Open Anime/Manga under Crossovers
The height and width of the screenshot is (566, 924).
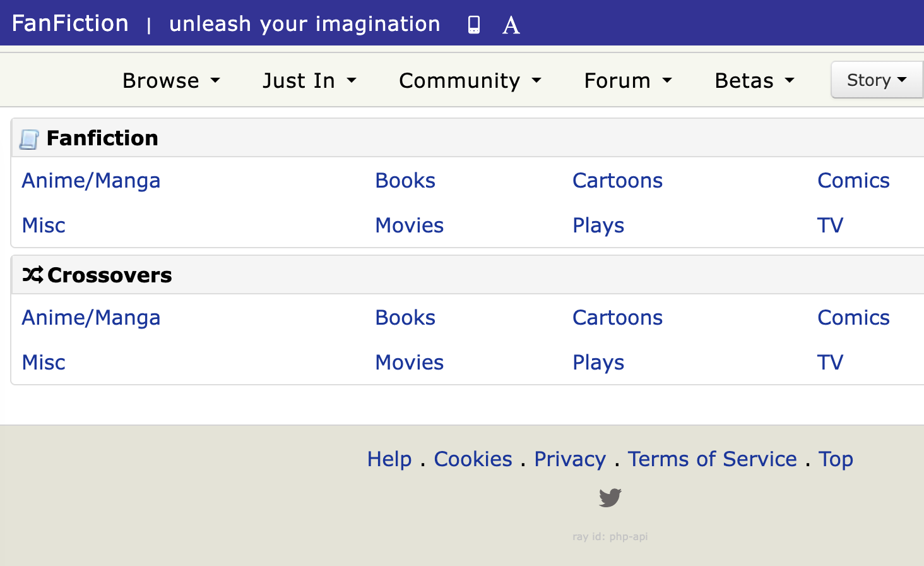click(x=91, y=318)
